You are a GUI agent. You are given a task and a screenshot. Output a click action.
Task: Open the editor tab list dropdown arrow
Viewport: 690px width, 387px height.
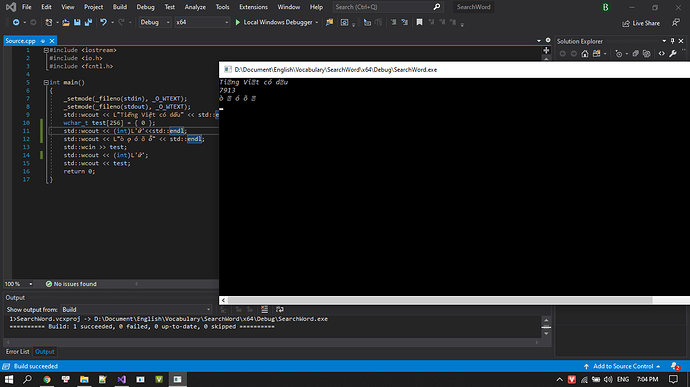click(x=539, y=41)
